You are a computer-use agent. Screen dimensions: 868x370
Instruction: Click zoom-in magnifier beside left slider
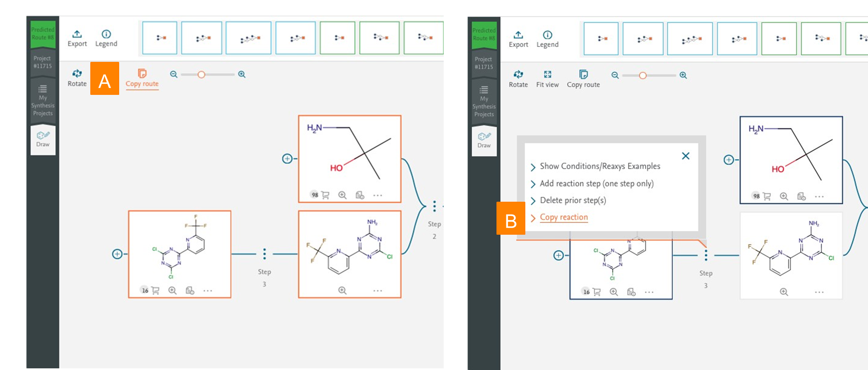tap(242, 74)
